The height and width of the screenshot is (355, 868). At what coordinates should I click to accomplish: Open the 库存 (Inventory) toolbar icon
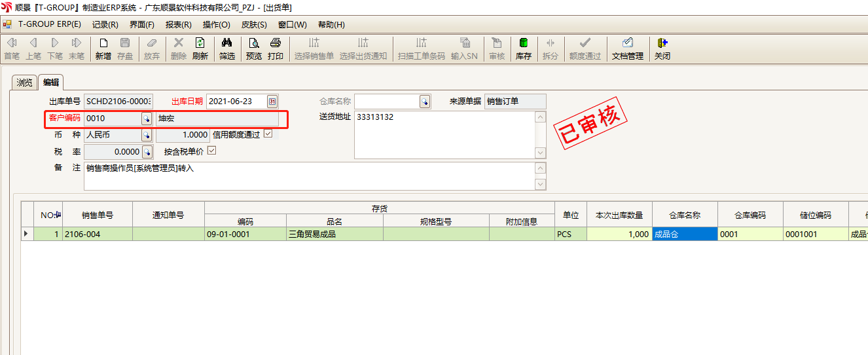point(523,48)
